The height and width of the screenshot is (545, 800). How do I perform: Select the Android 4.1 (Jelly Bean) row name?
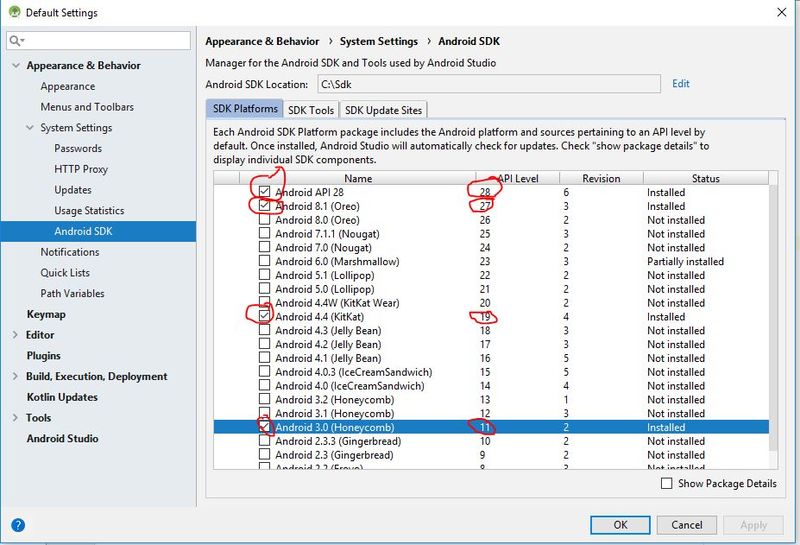[x=328, y=358]
